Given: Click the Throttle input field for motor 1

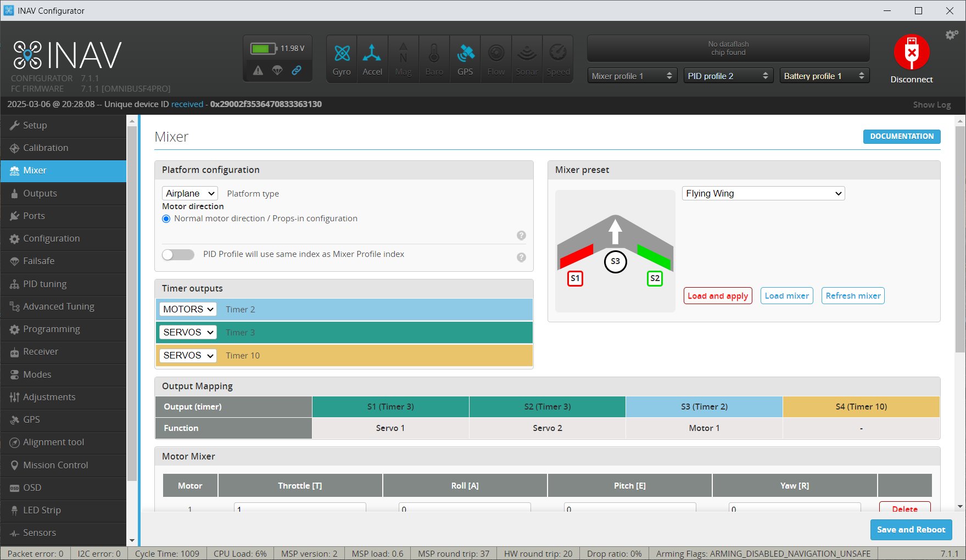Looking at the screenshot, I should click(x=300, y=508).
